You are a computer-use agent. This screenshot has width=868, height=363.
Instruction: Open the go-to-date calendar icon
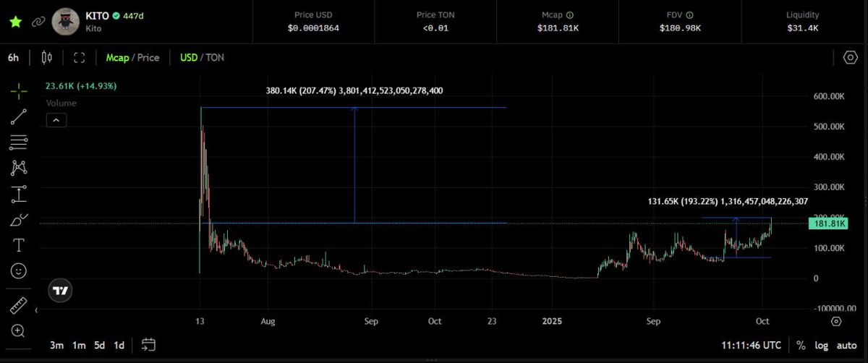point(149,345)
